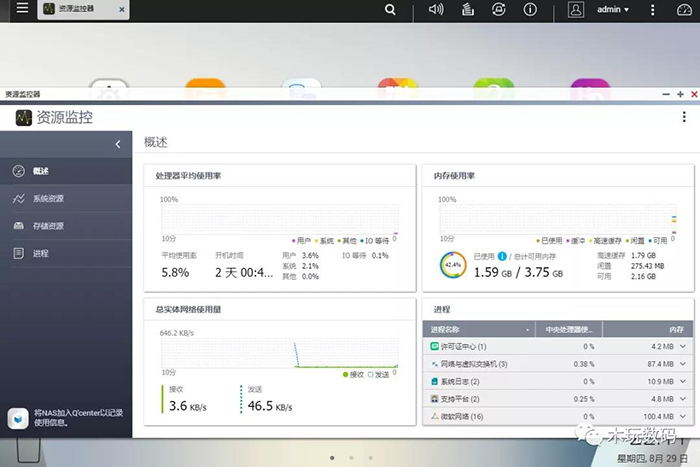Expand the 网络与虚拟交换机 process row
The width and height of the screenshot is (700, 467).
click(683, 364)
